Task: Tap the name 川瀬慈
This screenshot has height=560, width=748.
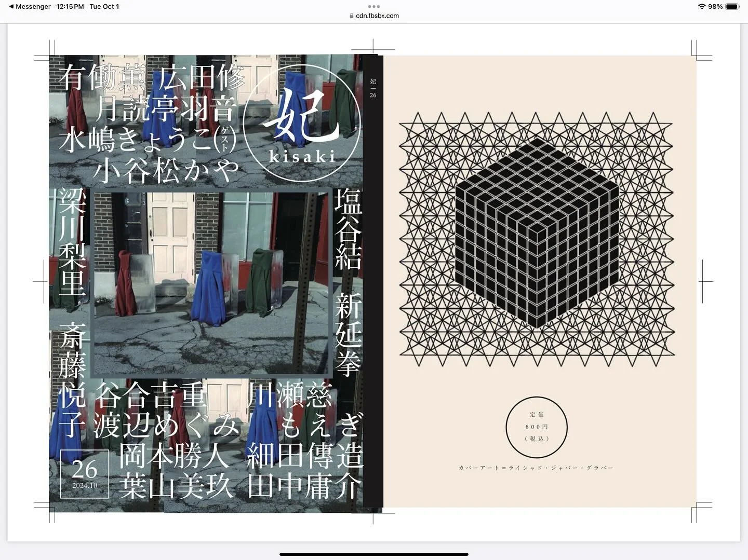Action: tap(289, 395)
